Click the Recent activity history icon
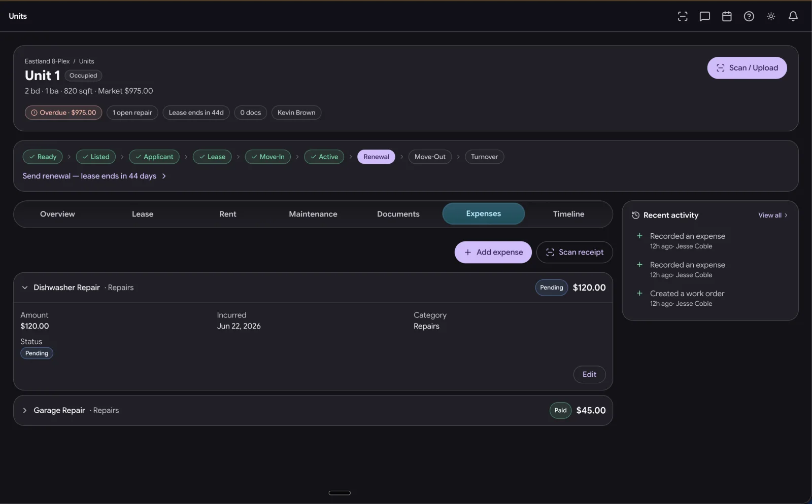Screen dimensions: 812x504 (635, 215)
